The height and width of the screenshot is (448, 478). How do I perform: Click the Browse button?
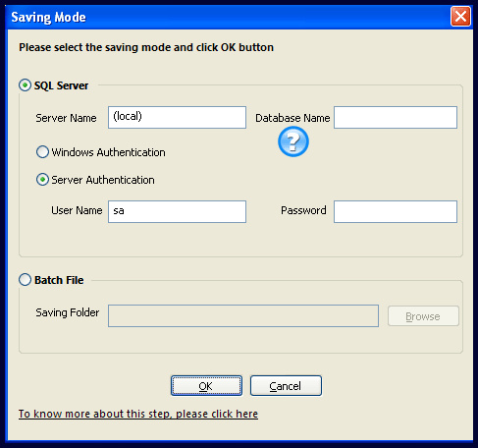(x=423, y=316)
